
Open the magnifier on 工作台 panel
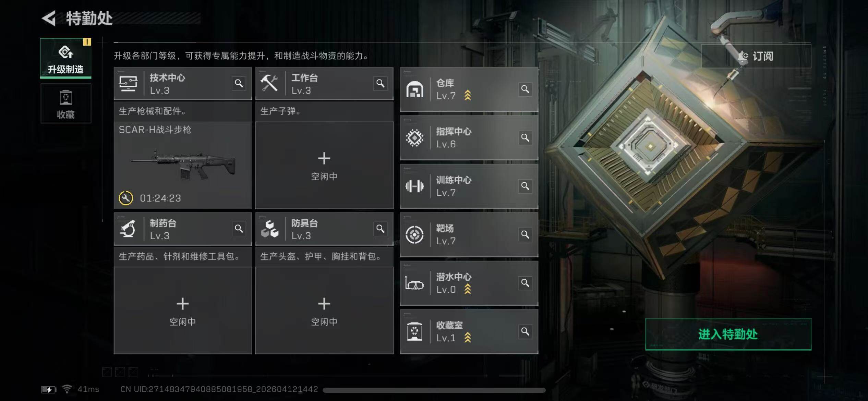pyautogui.click(x=380, y=83)
